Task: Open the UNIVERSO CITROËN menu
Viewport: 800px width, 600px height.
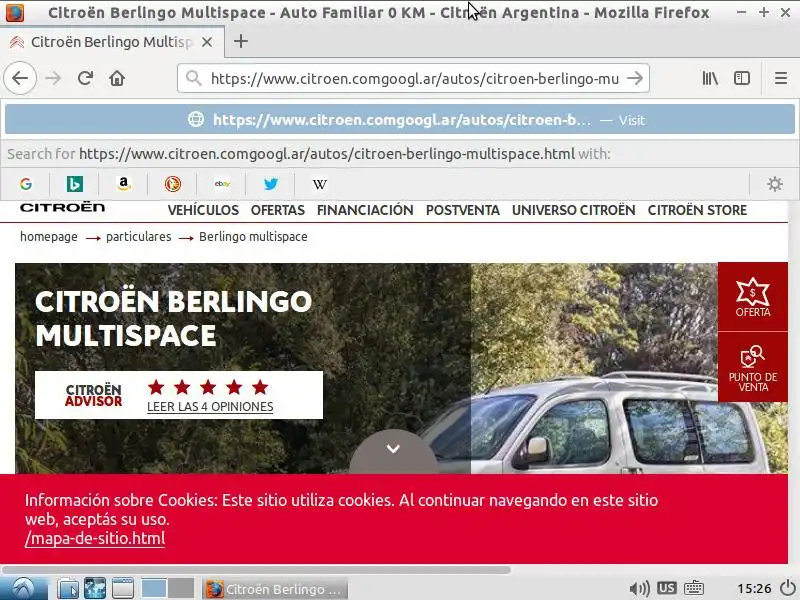Action: click(573, 210)
